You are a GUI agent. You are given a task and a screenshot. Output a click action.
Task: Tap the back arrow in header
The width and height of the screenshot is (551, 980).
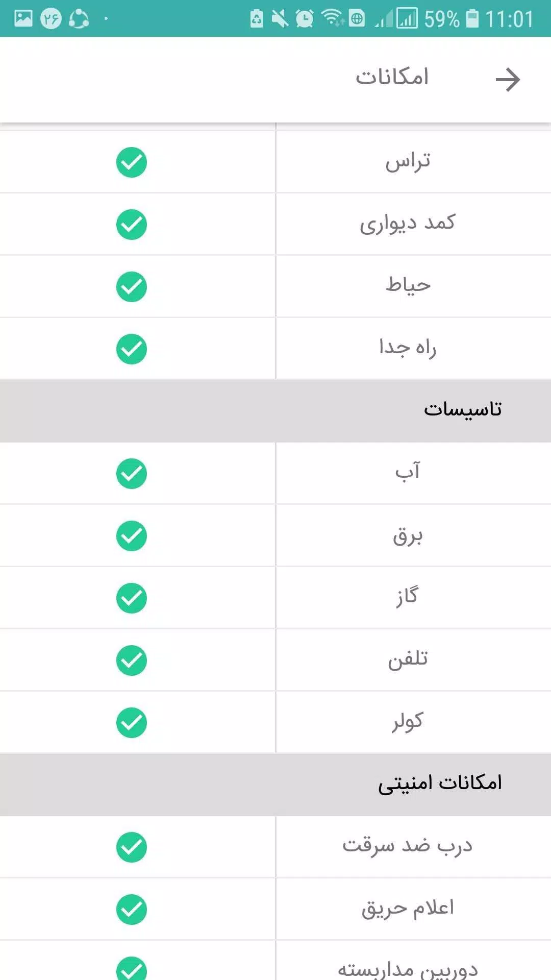(508, 80)
